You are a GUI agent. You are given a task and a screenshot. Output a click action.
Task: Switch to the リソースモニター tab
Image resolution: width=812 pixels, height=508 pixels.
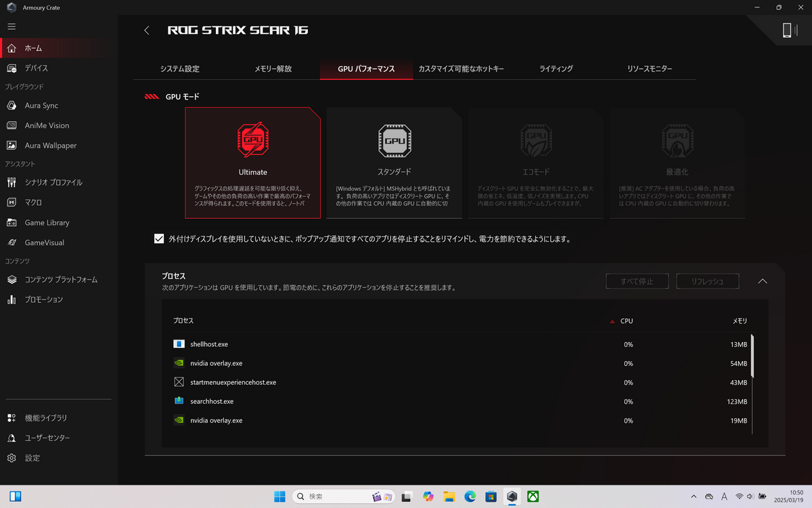[x=649, y=69]
